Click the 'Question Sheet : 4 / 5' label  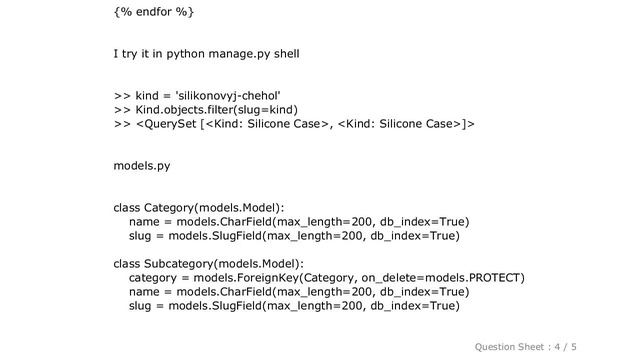[525, 347]
